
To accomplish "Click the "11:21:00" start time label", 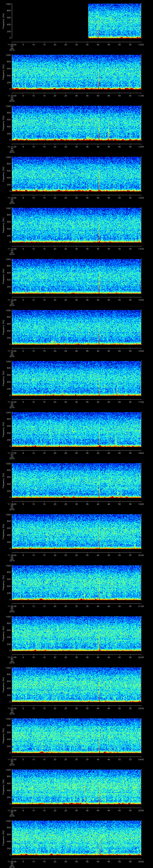I will point(12,657).
